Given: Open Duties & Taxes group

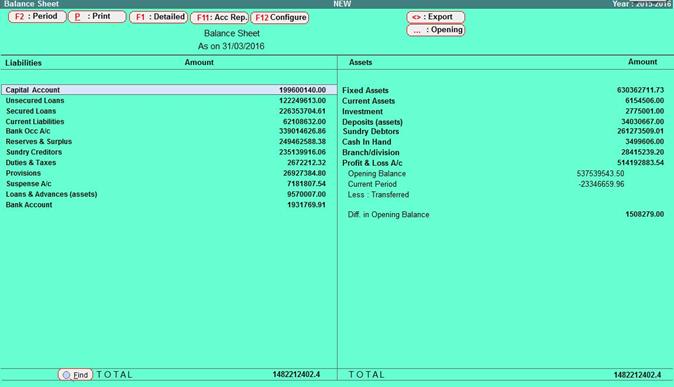Looking at the screenshot, I should [169, 163].
